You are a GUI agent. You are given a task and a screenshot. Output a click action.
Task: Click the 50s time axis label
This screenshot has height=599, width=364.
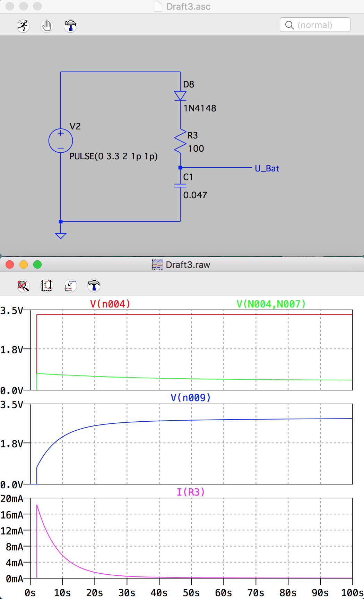[x=191, y=593]
